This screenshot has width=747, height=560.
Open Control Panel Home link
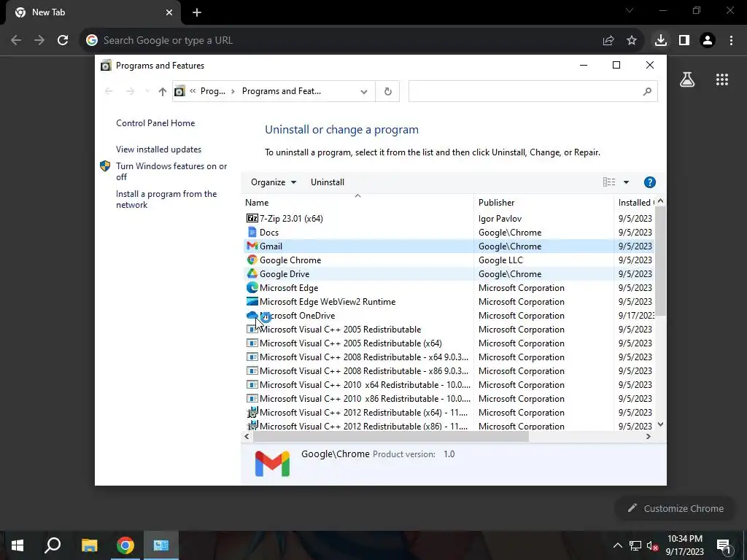click(155, 123)
